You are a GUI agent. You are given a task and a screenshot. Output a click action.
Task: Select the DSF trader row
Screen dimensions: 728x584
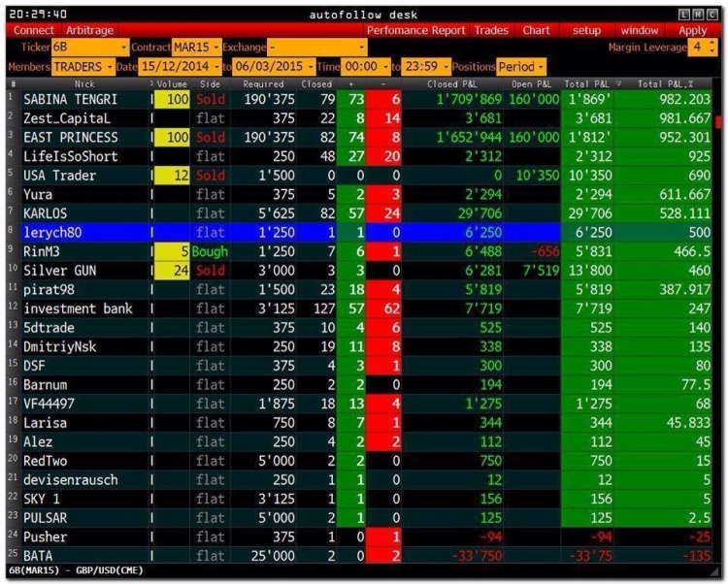tap(359, 366)
